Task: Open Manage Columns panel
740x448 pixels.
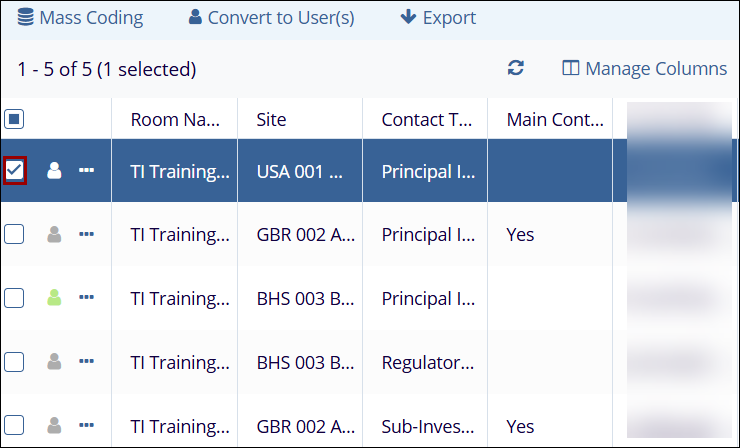Action: [645, 69]
